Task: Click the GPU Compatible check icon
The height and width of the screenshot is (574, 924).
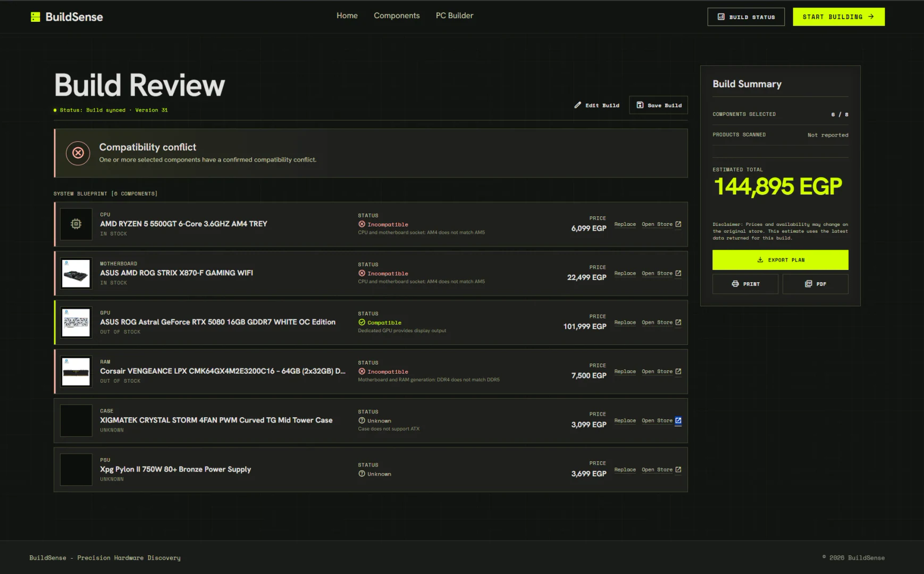Action: [x=362, y=323]
